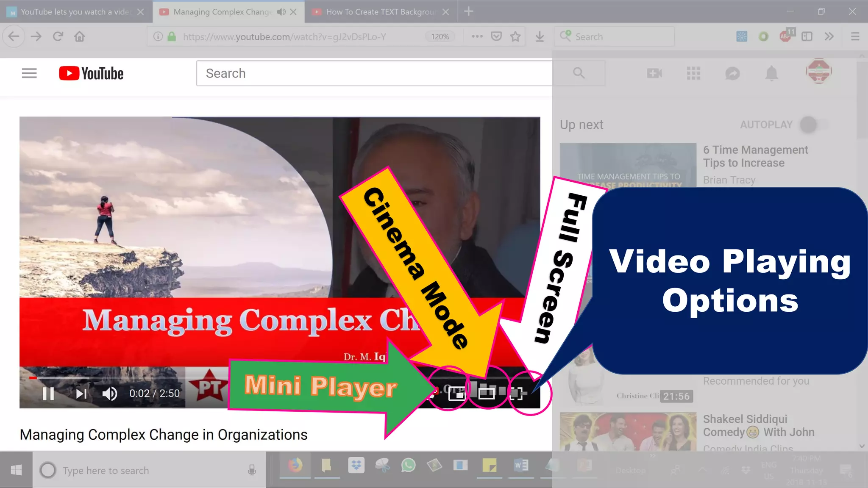The width and height of the screenshot is (868, 488).
Task: Open the page actions three-dot menu
Action: click(477, 36)
